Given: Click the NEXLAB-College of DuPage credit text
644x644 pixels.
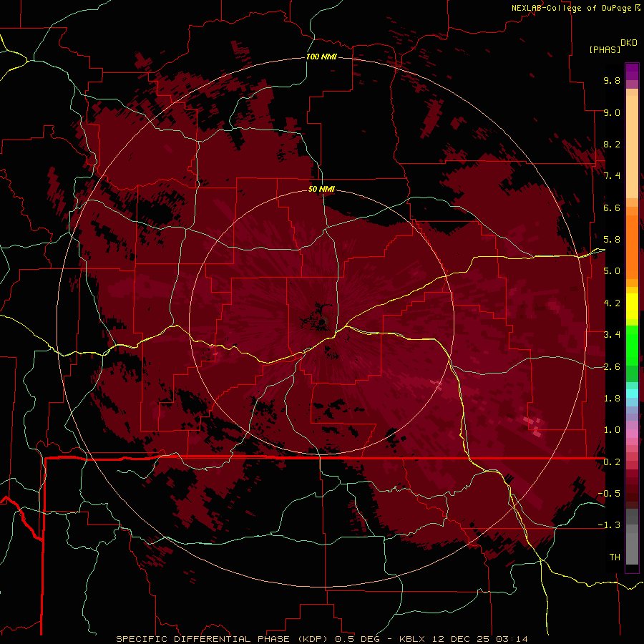Looking at the screenshot, I should coord(571,8).
